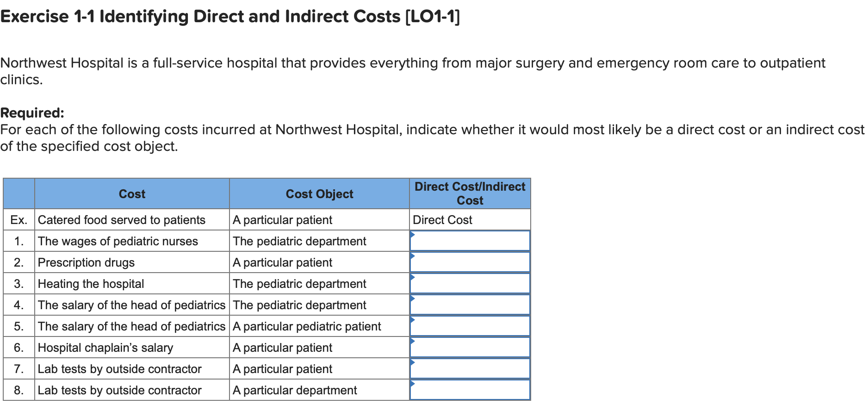The width and height of the screenshot is (868, 411).
Task: Expand the answer selector on row 4
Action: point(470,305)
